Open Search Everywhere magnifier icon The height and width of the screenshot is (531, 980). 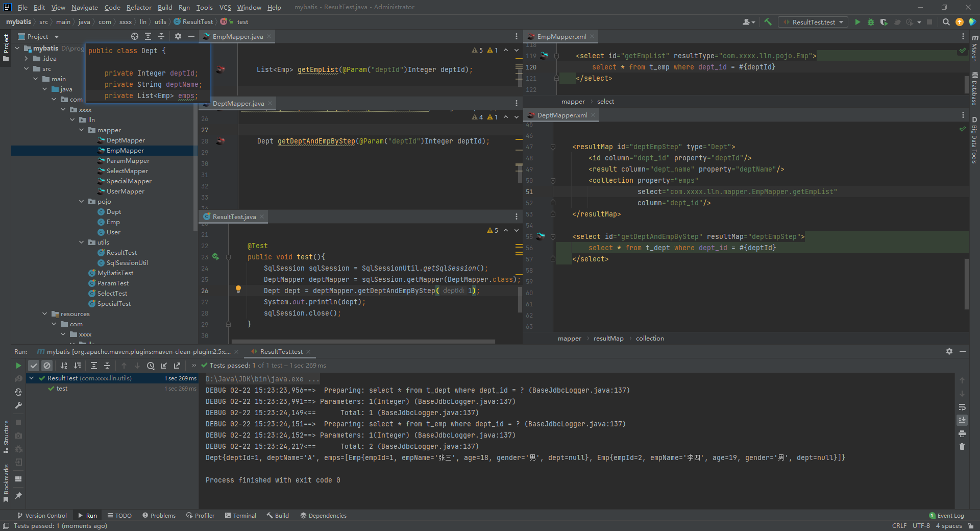pos(946,22)
